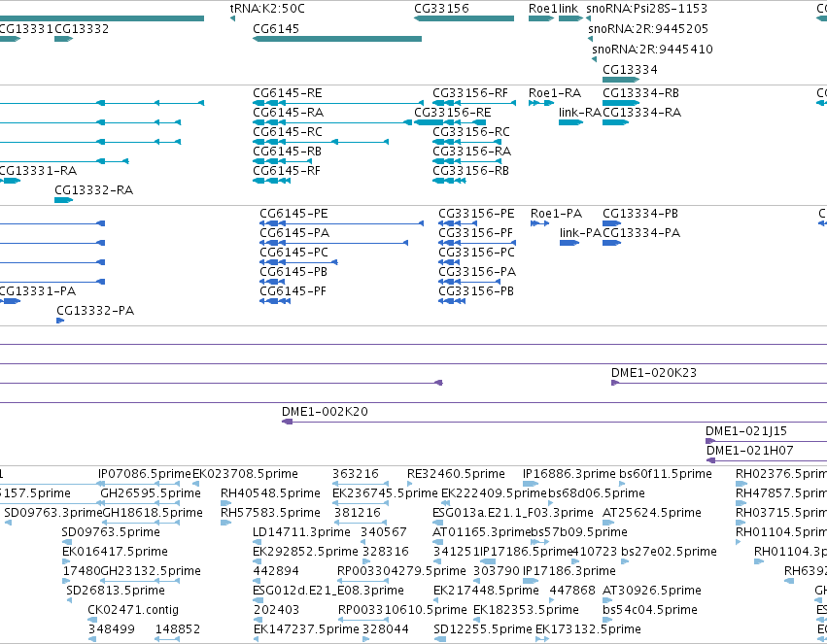Image resolution: width=827 pixels, height=644 pixels.
Task: Select EST ESG012d.E21_E08.3prime
Action: (x=328, y=591)
